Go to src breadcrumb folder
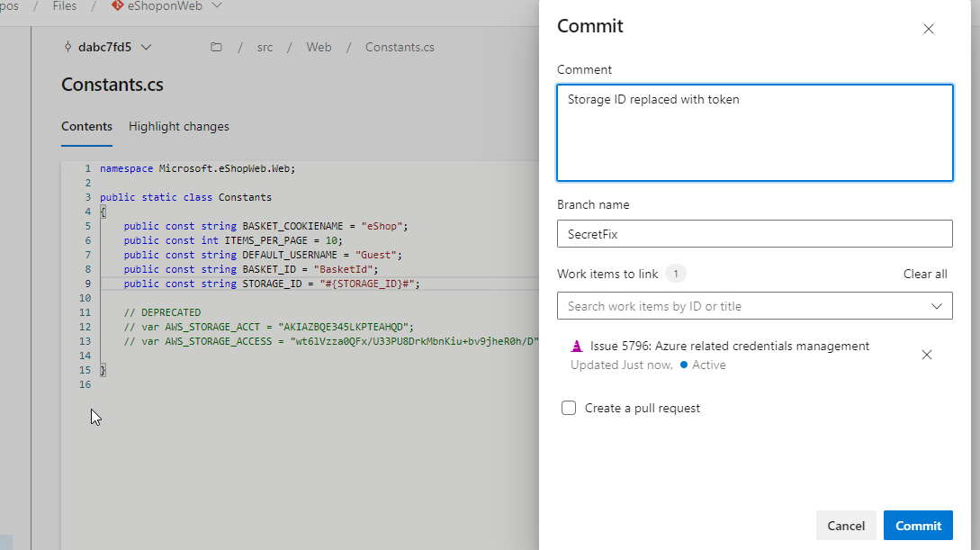 point(265,48)
